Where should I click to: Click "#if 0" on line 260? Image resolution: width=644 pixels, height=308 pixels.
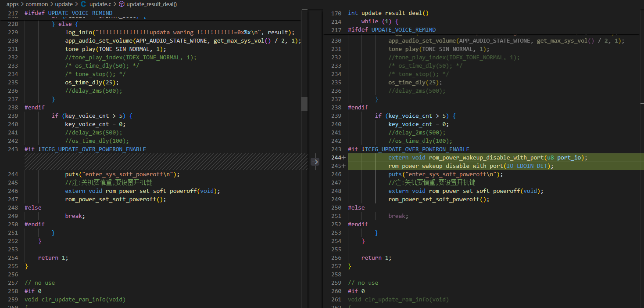click(x=356, y=291)
